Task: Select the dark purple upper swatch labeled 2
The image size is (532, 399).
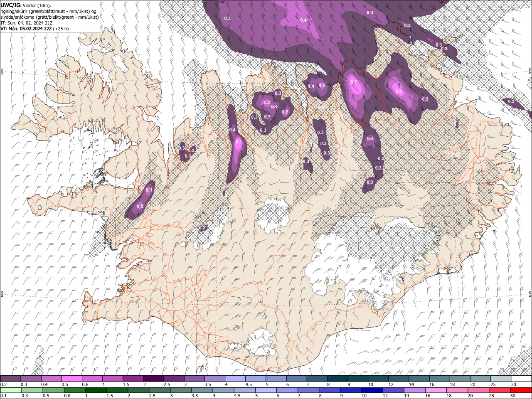Action: [153, 378]
